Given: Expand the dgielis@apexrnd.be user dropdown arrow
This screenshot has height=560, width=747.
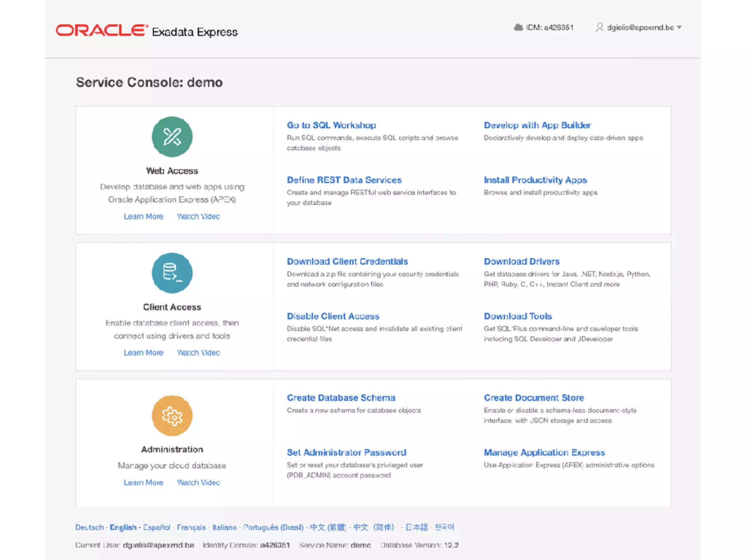Looking at the screenshot, I should [679, 27].
